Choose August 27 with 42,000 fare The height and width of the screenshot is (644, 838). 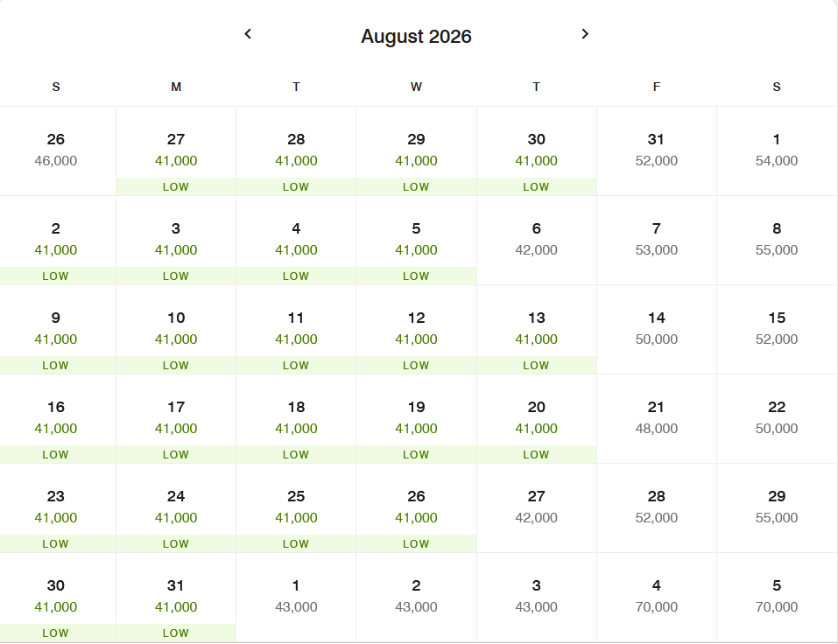click(x=536, y=507)
